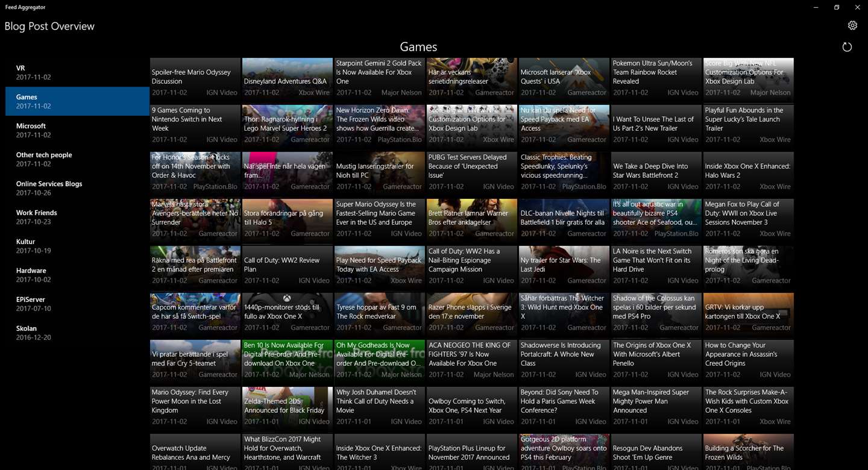Image resolution: width=868 pixels, height=470 pixels.
Task: Open PUBG Test Servers Delayed post
Action: click(x=472, y=174)
